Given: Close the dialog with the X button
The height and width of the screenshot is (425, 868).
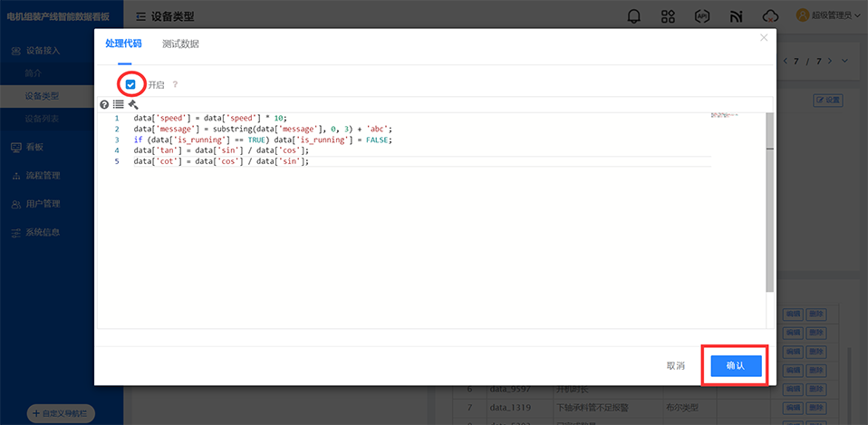Looking at the screenshot, I should (764, 38).
